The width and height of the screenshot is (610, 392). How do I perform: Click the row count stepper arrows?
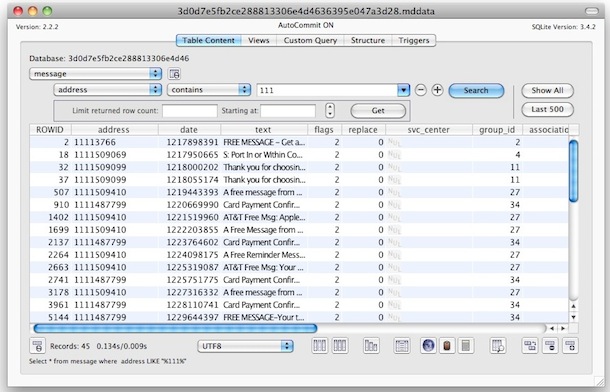pos(330,110)
